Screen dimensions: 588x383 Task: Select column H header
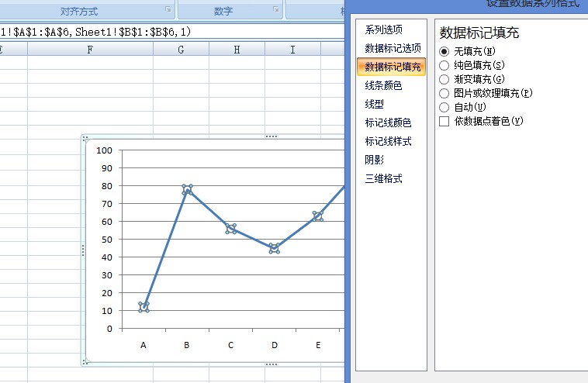pyautogui.click(x=237, y=50)
